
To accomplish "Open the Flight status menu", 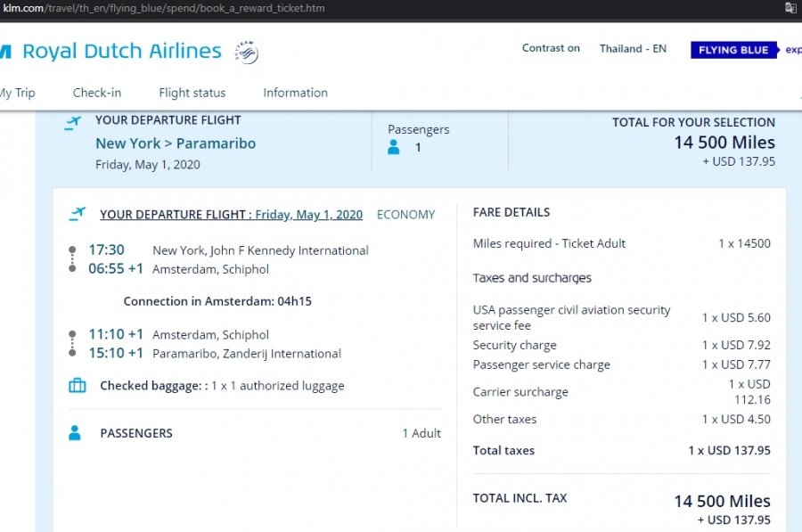I will pos(192,93).
